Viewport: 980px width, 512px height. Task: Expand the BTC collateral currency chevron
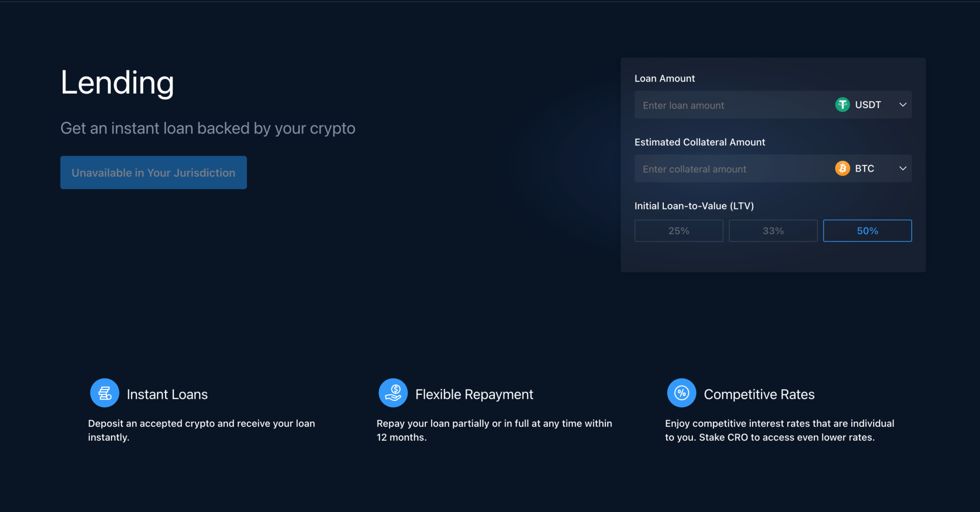point(903,168)
